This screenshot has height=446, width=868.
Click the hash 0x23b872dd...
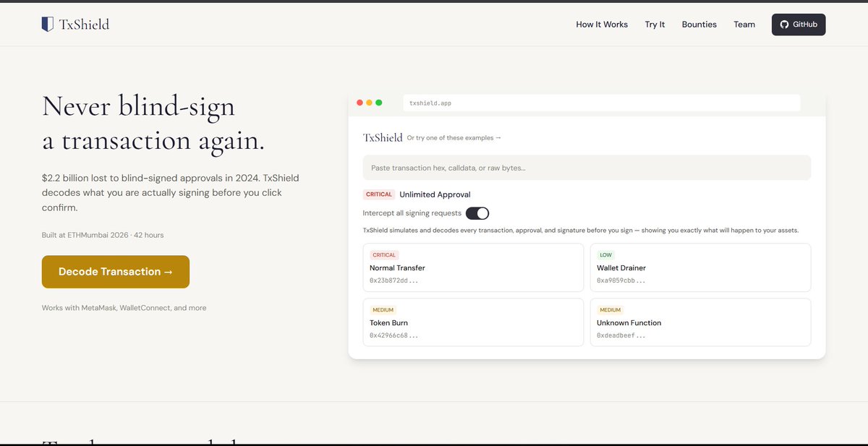[x=393, y=280]
